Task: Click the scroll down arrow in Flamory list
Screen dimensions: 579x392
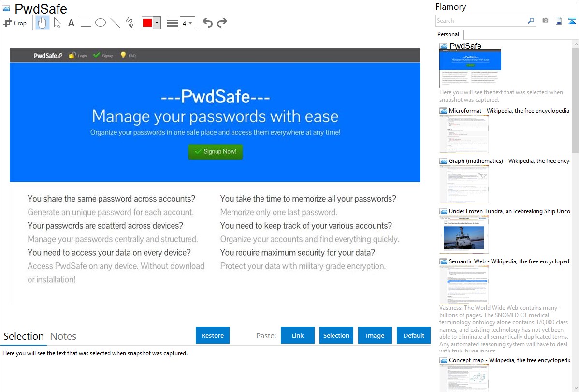Action: pyautogui.click(x=575, y=388)
